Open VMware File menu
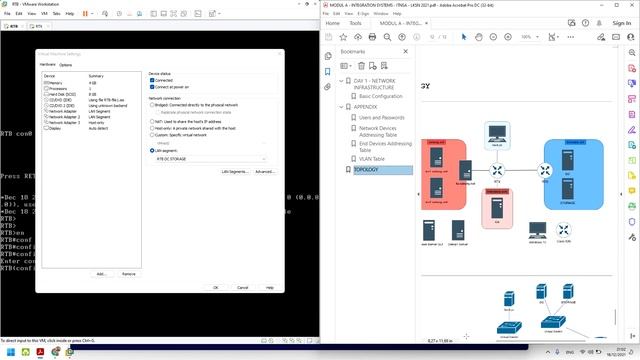This screenshot has width=640, height=360. pyautogui.click(x=7, y=13)
